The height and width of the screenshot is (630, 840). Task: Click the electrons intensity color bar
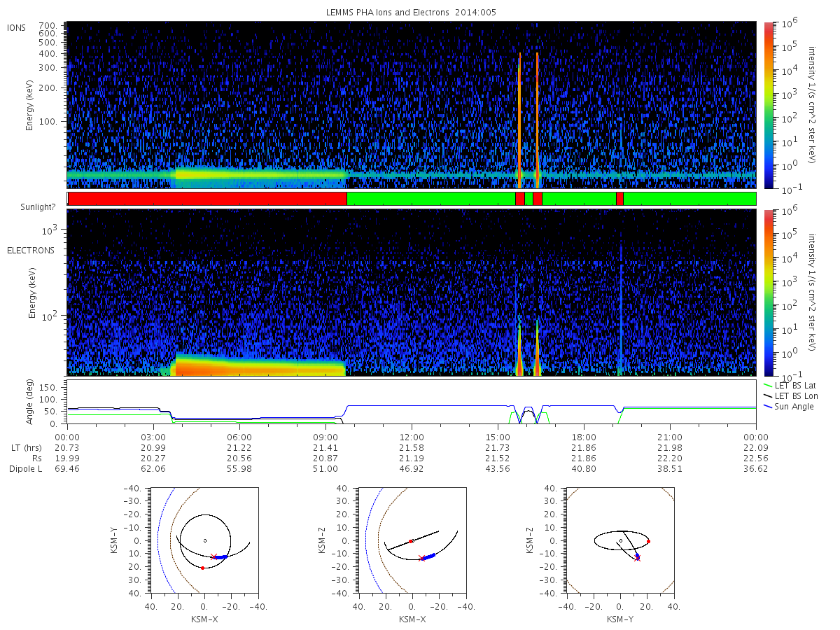coord(768,293)
